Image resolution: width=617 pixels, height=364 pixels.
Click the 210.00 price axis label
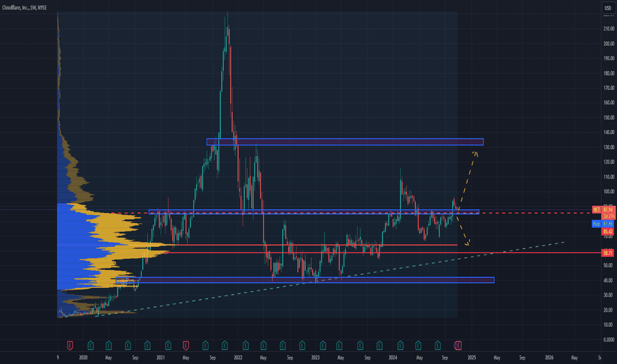pos(609,28)
